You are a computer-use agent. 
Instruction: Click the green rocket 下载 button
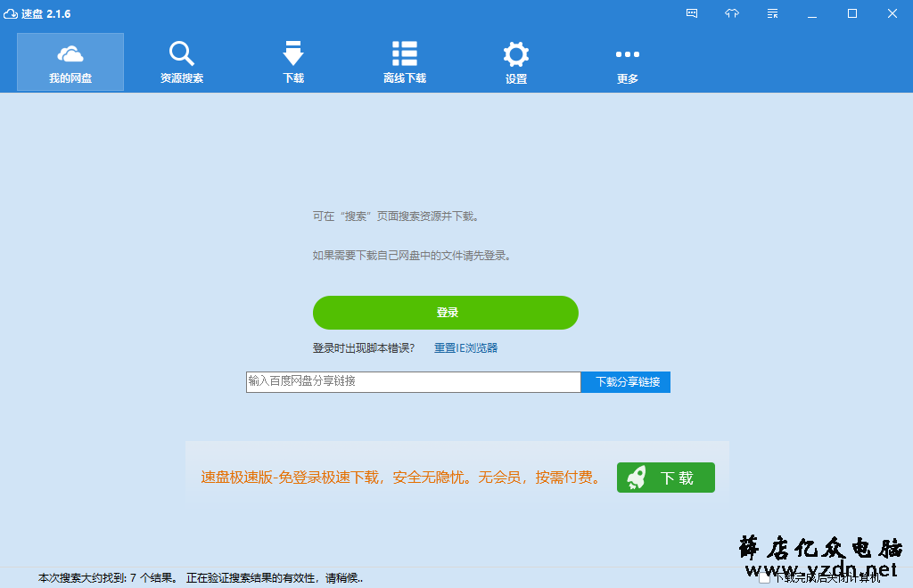(x=665, y=478)
